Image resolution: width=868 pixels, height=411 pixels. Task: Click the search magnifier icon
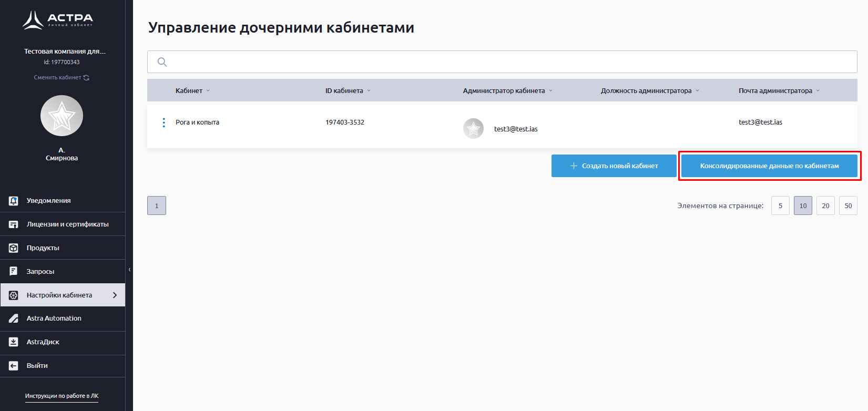[162, 62]
